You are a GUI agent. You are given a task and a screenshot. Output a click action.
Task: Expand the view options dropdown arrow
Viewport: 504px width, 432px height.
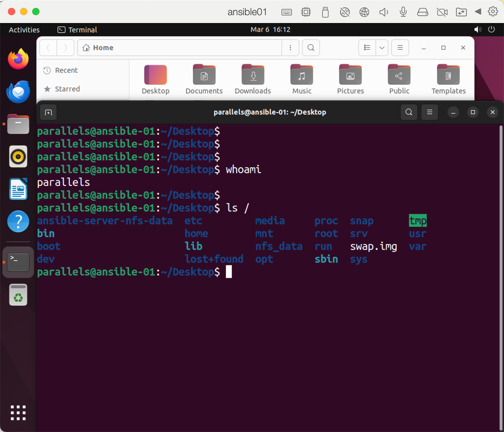pos(382,48)
